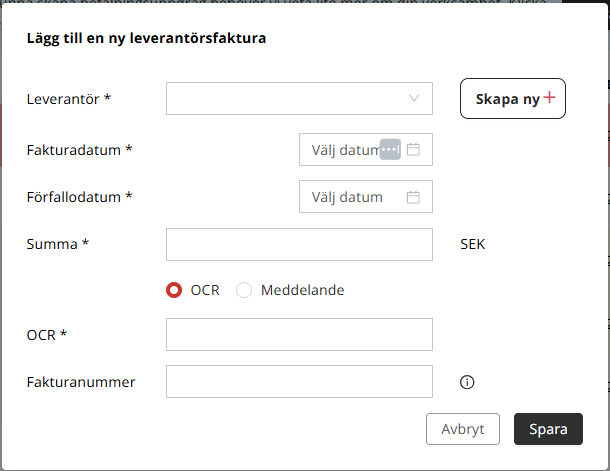This screenshot has width=610, height=471.
Task: Click the Skapa ny button text
Action: coord(507,99)
